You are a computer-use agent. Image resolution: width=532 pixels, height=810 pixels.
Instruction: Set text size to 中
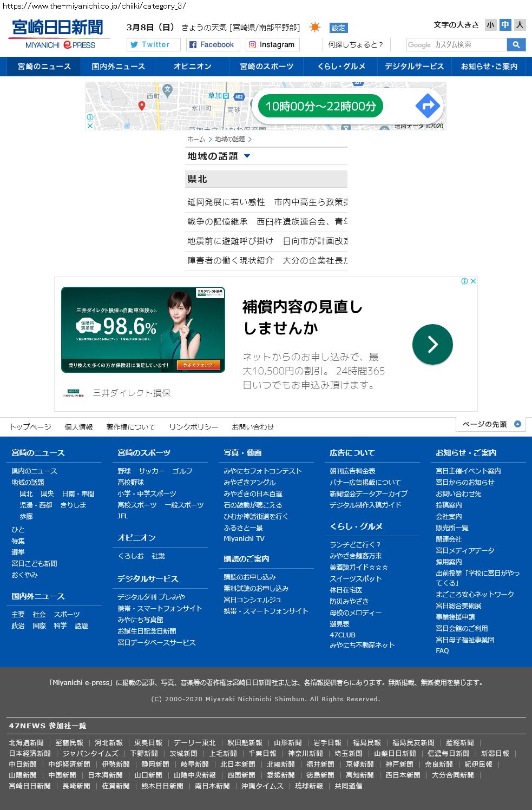(505, 25)
